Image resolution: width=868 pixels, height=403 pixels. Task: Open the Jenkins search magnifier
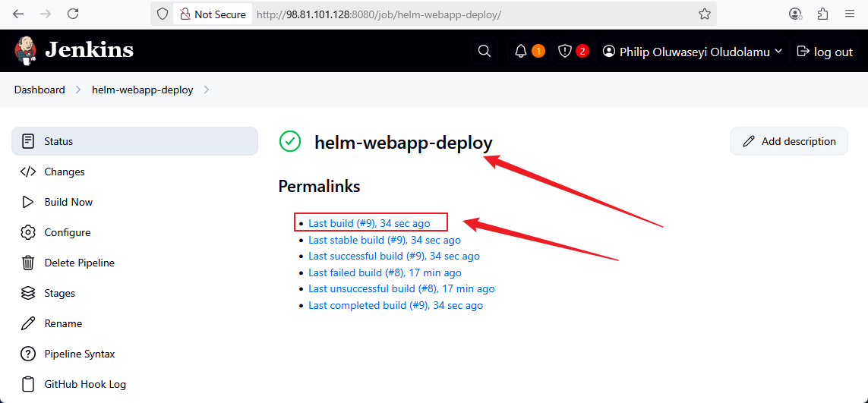click(x=485, y=52)
